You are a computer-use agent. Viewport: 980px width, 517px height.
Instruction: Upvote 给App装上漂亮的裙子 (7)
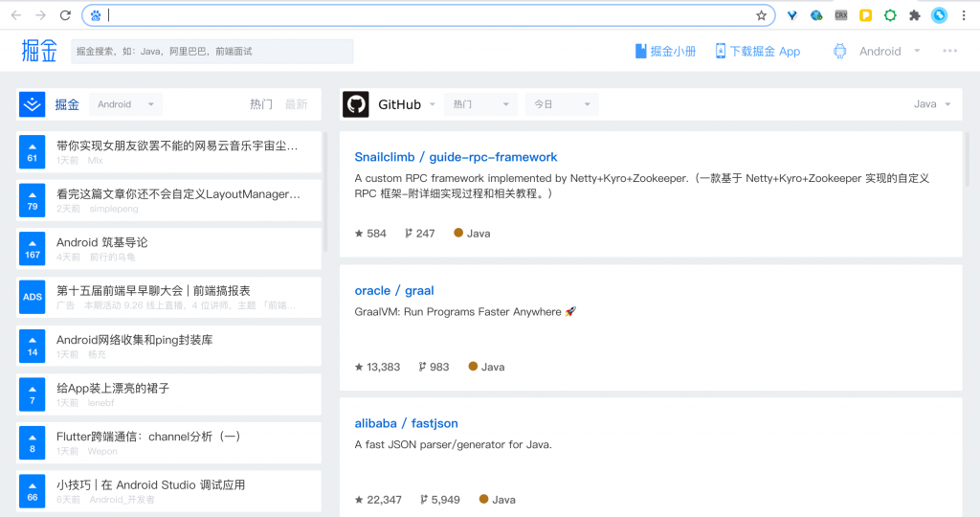[x=32, y=394]
